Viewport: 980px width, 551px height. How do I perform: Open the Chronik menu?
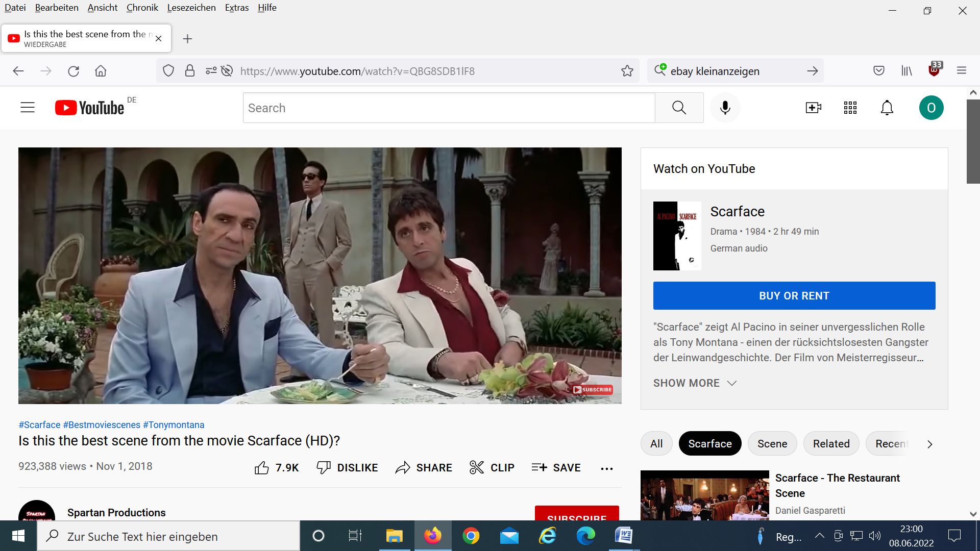pyautogui.click(x=142, y=8)
